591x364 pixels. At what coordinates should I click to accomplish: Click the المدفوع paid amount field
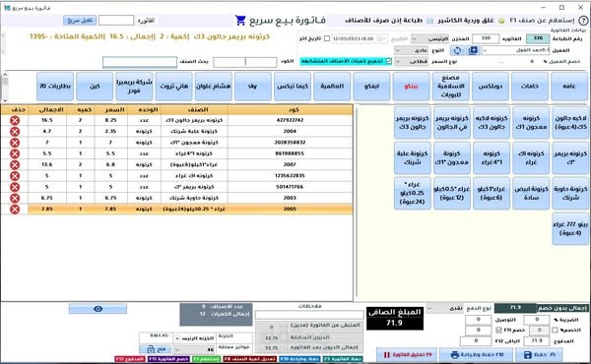(x=537, y=341)
